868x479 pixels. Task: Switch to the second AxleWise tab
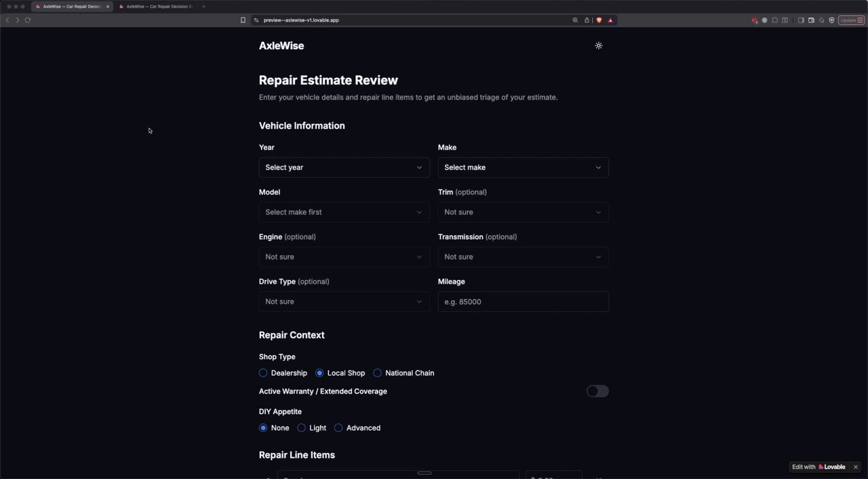(x=155, y=7)
